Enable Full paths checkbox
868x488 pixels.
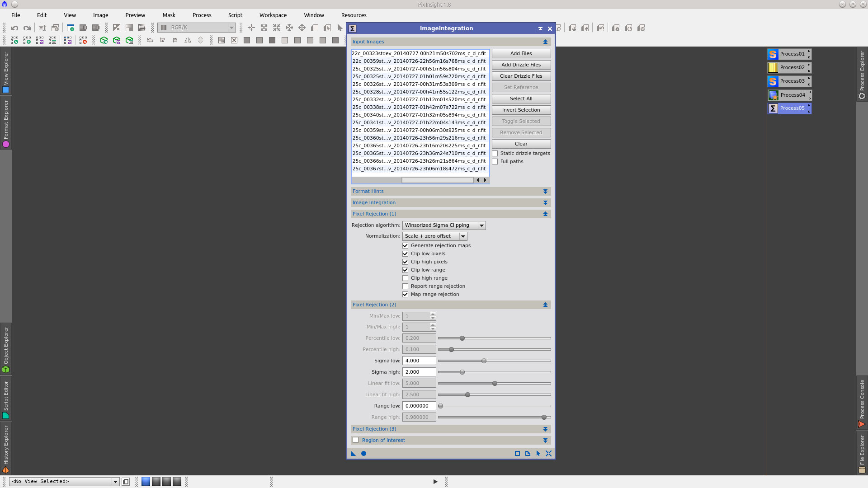(495, 162)
